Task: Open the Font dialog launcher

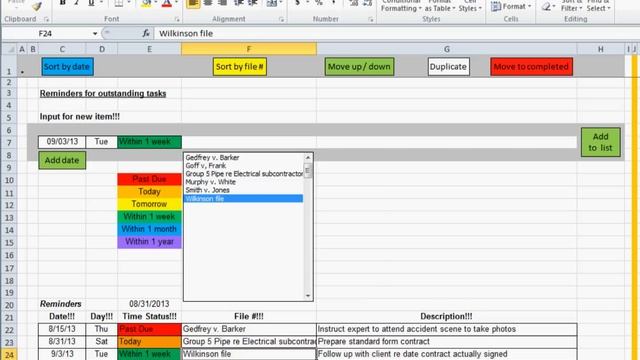Action: click(177, 19)
